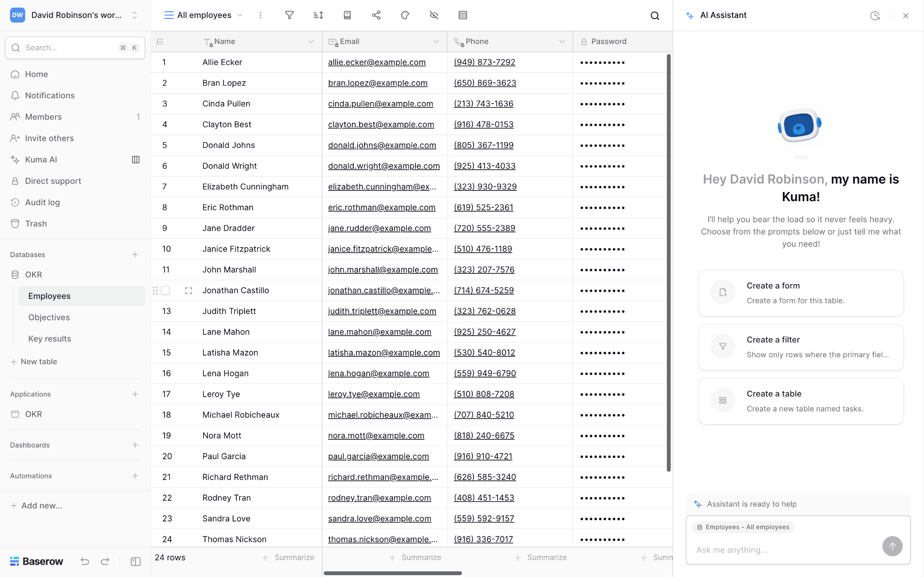924x577 pixels.
Task: Click the redo arrow icon
Action: click(105, 561)
